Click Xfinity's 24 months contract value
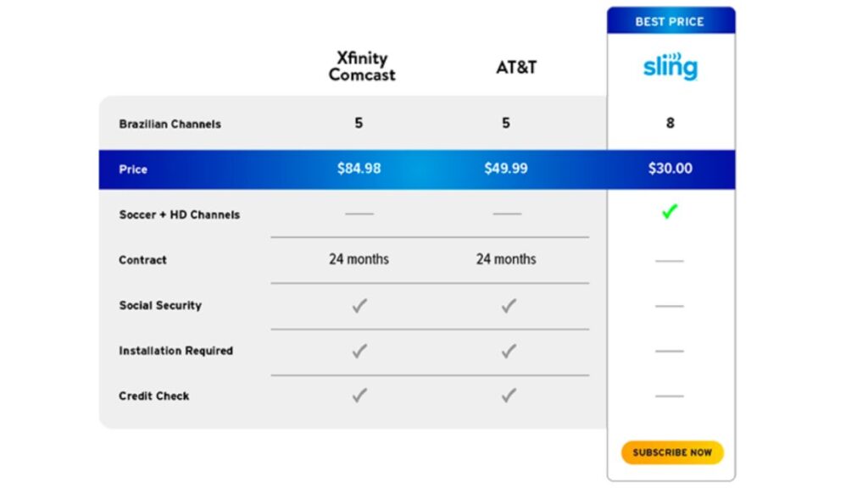Viewport: 868px width, 488px height. click(359, 259)
